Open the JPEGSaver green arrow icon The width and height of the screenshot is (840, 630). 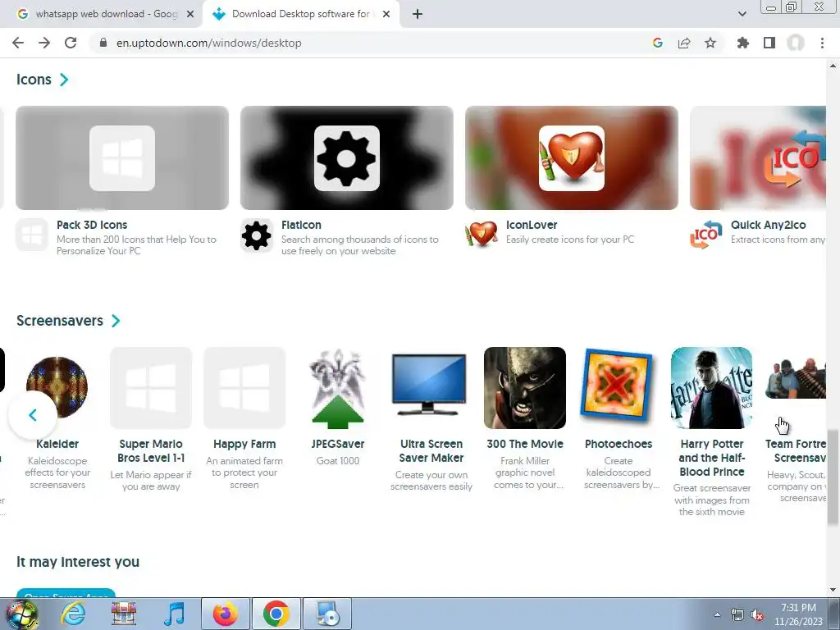[x=337, y=388]
